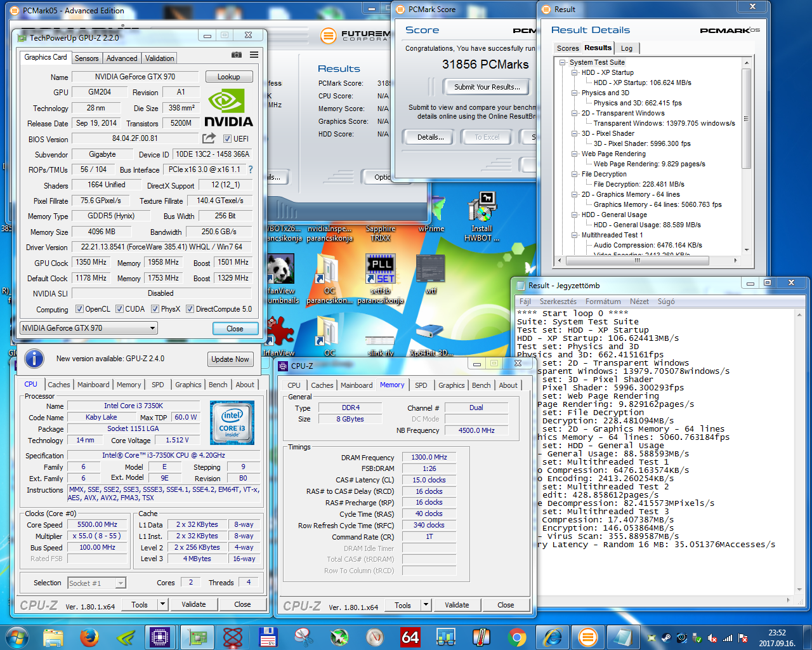Viewport: 812px width, 650px height.
Task: Open GPU-Z hamburger menu icon
Action: (254, 55)
